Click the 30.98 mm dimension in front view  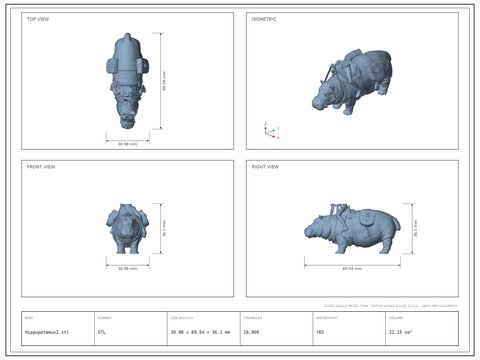click(128, 268)
